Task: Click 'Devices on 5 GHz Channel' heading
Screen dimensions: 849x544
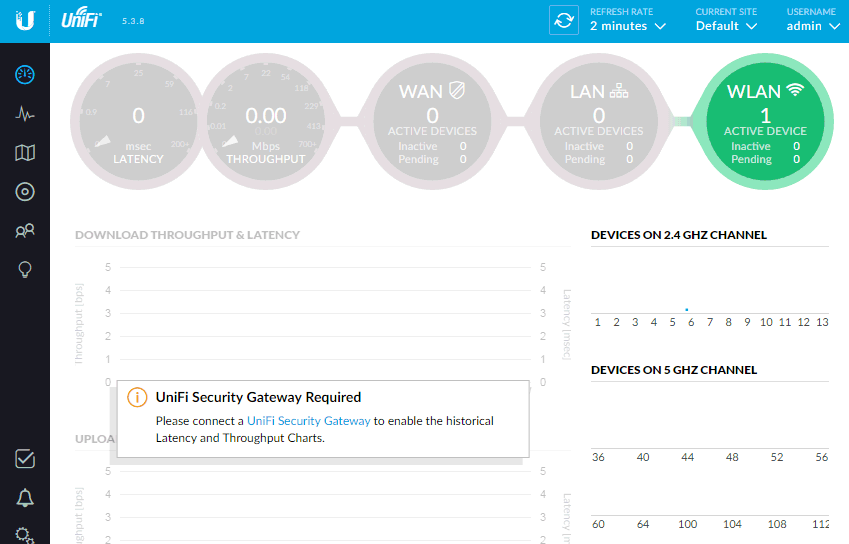Action: coord(674,370)
